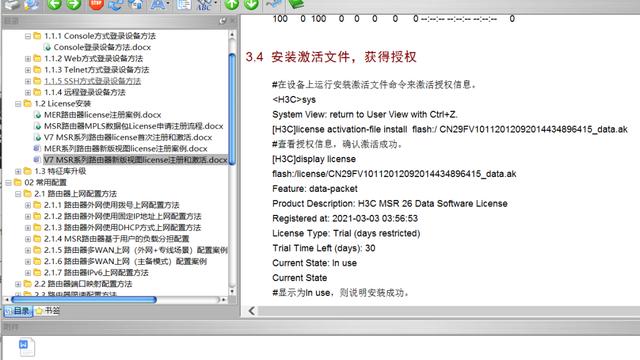Click the green book icon
The image size is (640, 360).
296,4
